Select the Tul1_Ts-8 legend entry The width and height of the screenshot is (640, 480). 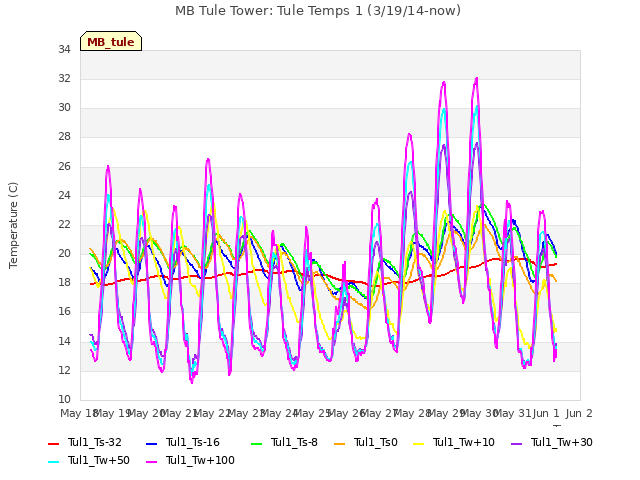[x=284, y=442]
